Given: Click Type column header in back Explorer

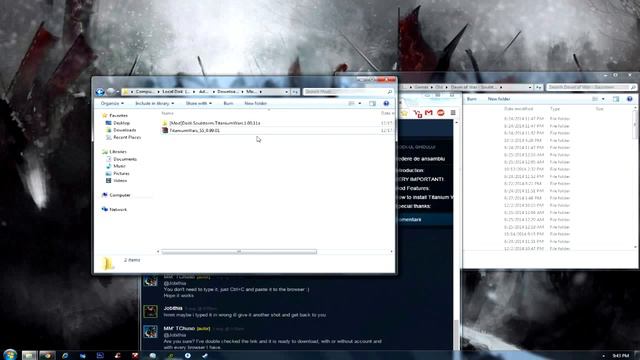Looking at the screenshot, I should pyautogui.click(x=555, y=109).
